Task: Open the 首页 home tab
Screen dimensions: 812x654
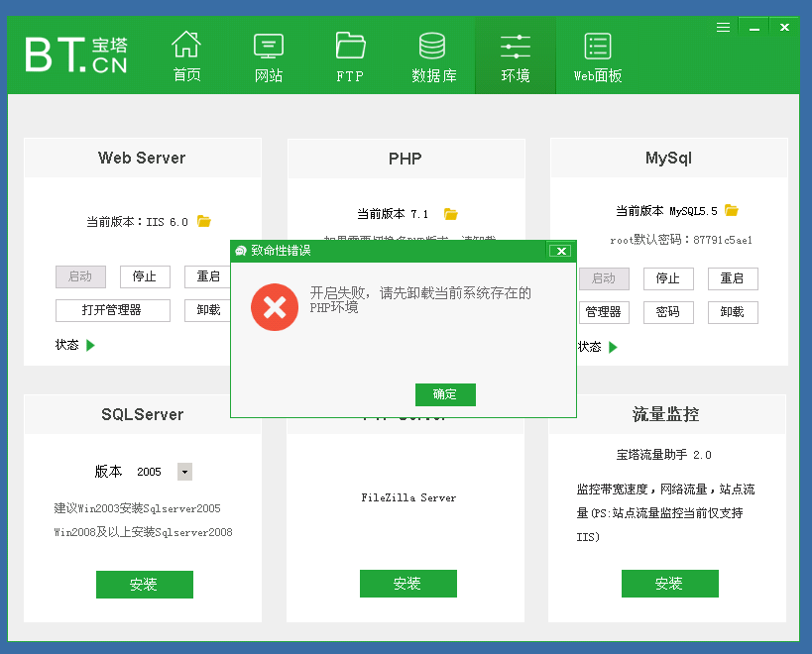Action: [x=186, y=55]
